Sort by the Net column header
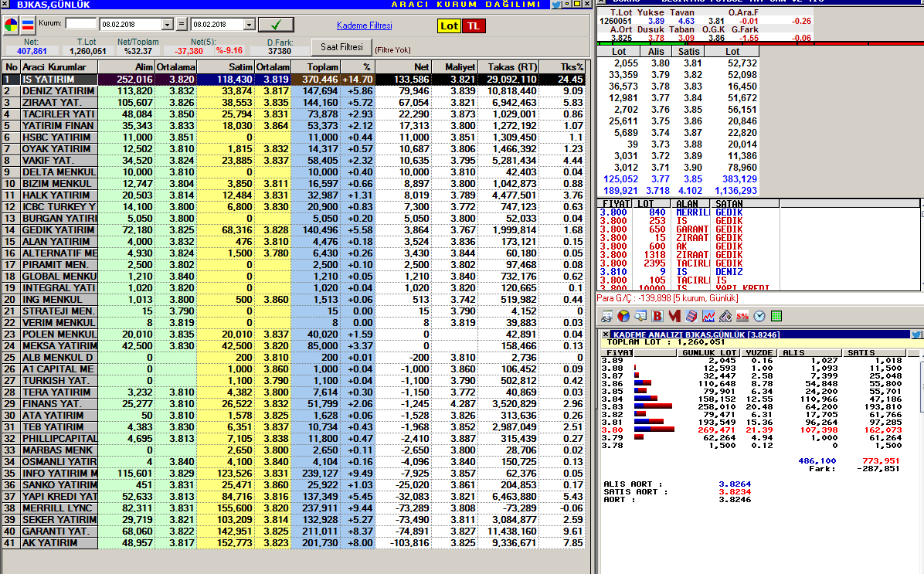This screenshot has height=574, width=924. click(x=403, y=67)
